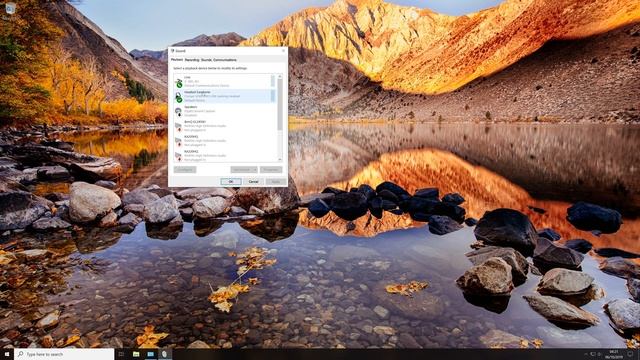Open the Communications tab
The image size is (640, 360).
224,60
